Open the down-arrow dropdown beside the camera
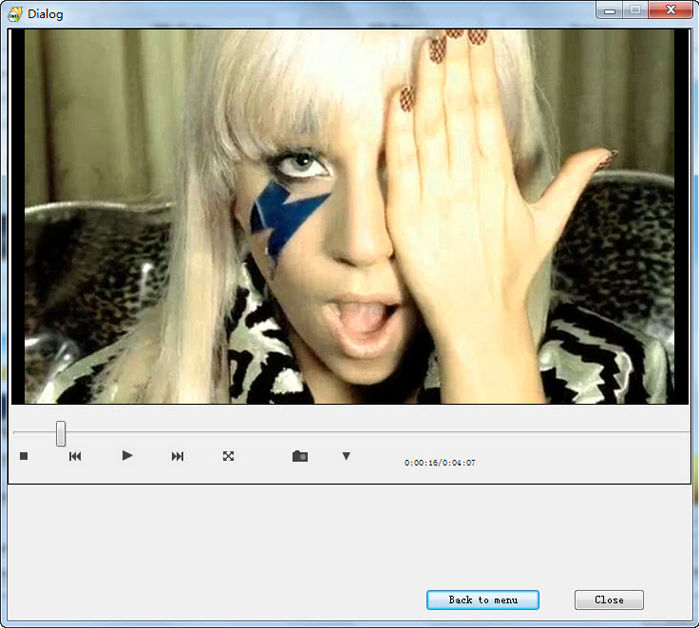 point(346,456)
